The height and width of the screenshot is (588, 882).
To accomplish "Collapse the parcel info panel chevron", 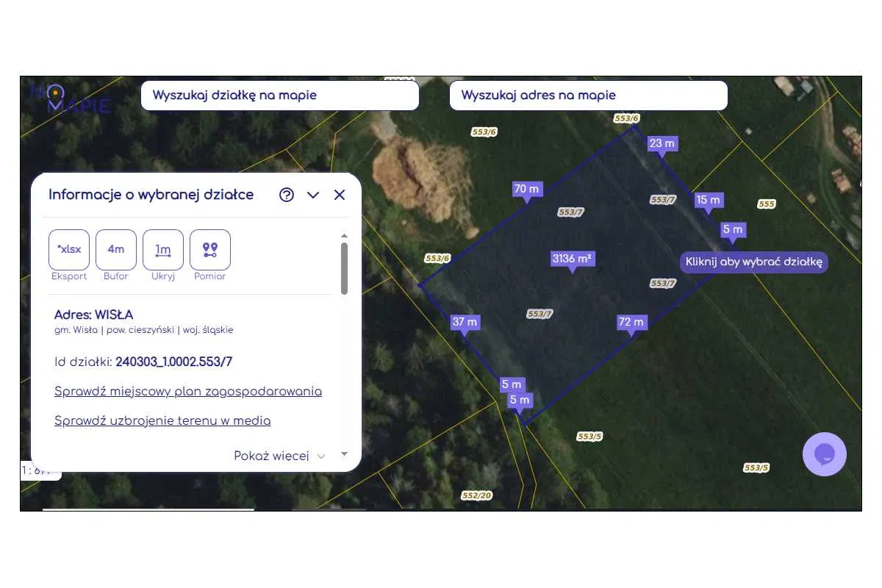I will point(313,195).
